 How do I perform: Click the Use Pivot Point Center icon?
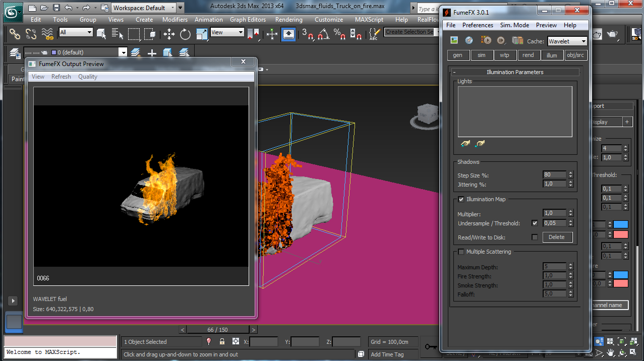[254, 34]
